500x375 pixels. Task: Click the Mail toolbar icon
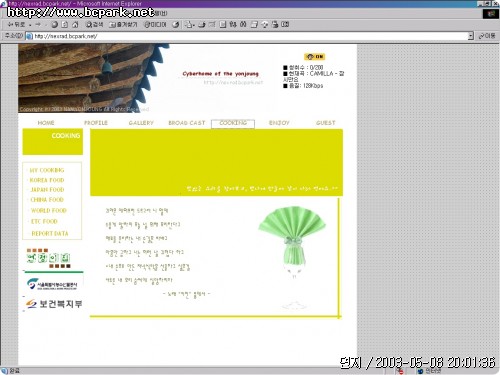pos(189,24)
